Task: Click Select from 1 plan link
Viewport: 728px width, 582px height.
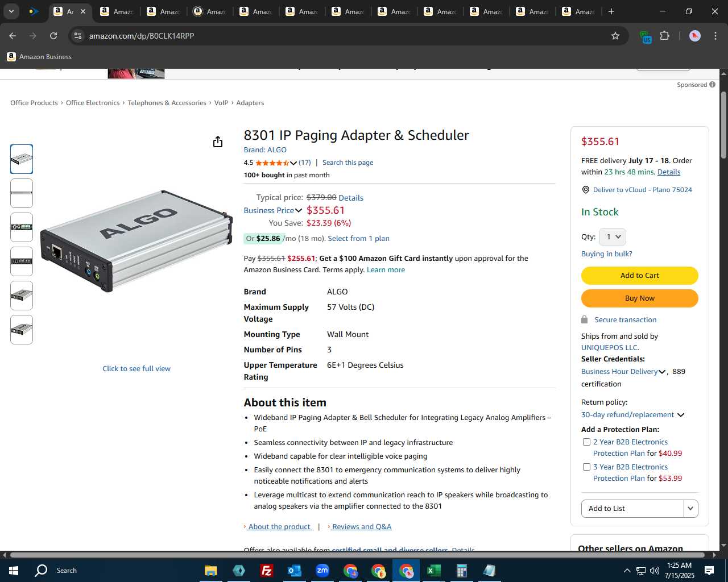Action: (358, 239)
